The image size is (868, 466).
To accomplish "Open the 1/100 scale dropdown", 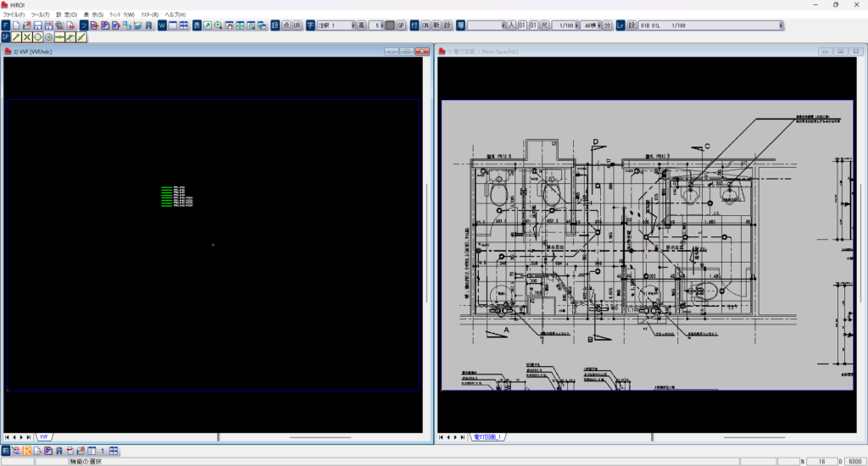I will click(x=576, y=25).
